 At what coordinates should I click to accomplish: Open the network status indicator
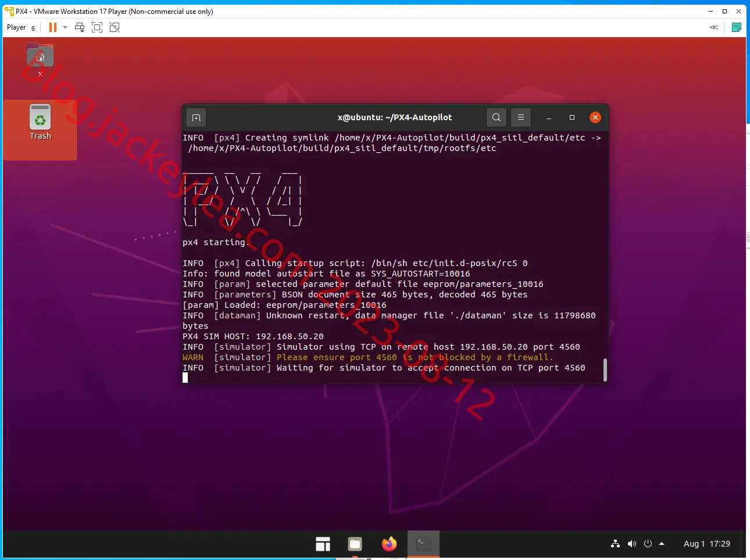pyautogui.click(x=615, y=544)
